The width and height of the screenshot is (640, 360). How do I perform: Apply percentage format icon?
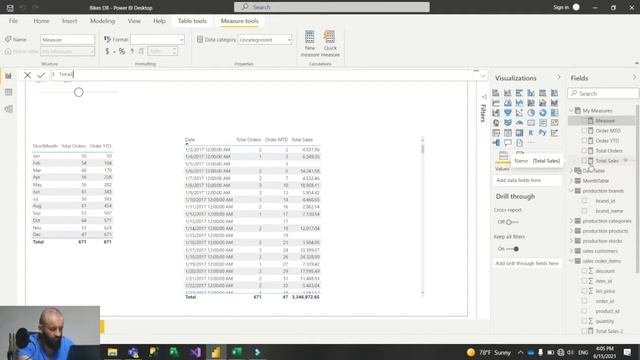122,51
